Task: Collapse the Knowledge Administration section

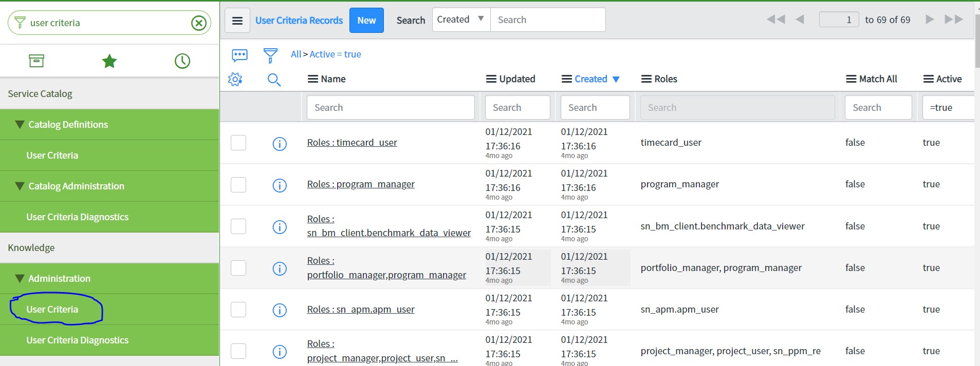Action: (x=20, y=279)
